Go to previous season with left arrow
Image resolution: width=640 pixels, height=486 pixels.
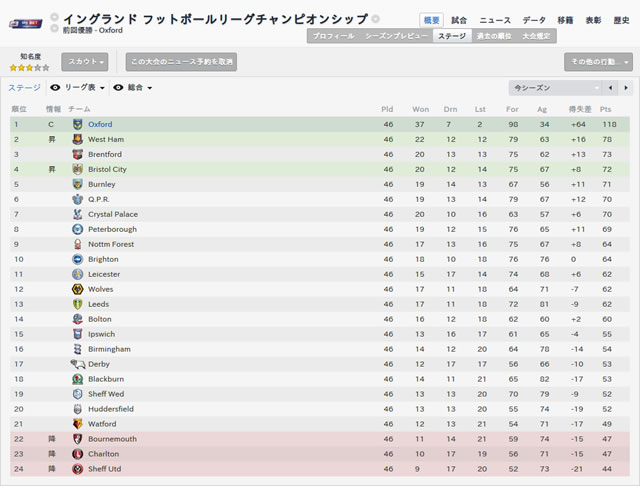point(610,88)
